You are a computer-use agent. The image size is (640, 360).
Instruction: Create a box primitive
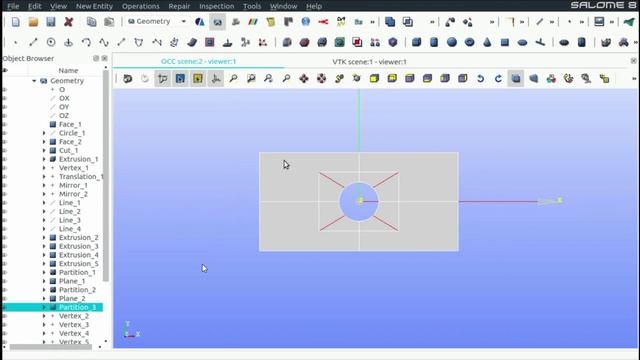[416, 42]
